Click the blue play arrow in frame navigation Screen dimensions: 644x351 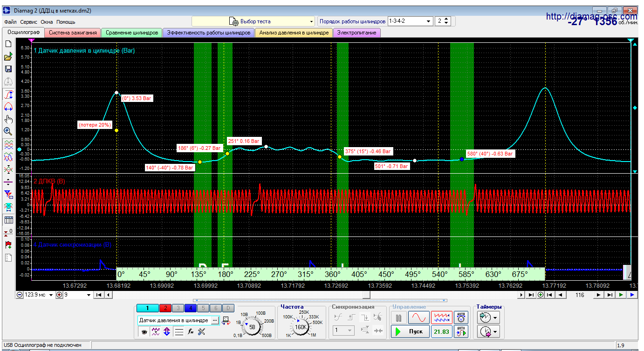632,295
